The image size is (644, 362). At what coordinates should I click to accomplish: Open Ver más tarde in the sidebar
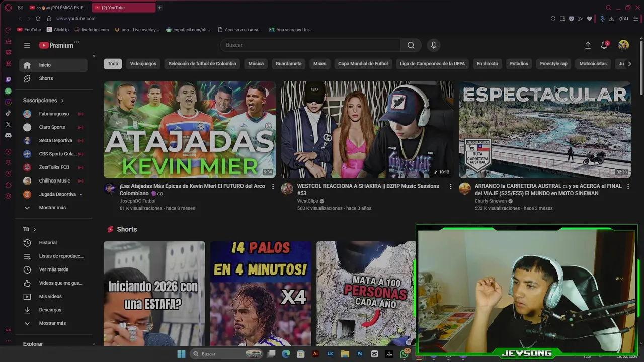point(53,269)
